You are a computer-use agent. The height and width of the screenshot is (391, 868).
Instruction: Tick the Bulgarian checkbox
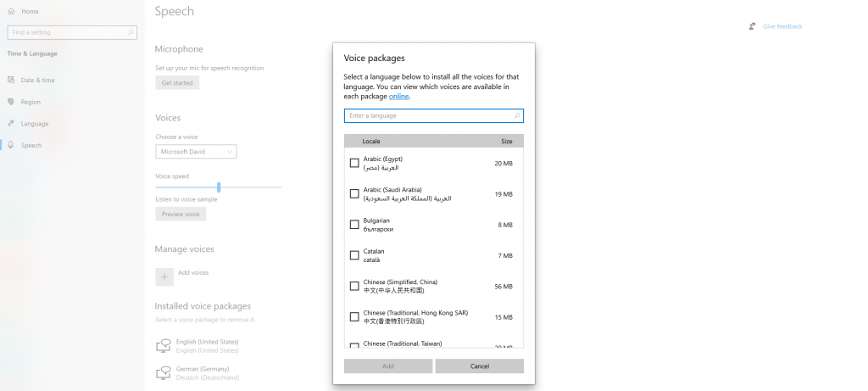(x=354, y=224)
